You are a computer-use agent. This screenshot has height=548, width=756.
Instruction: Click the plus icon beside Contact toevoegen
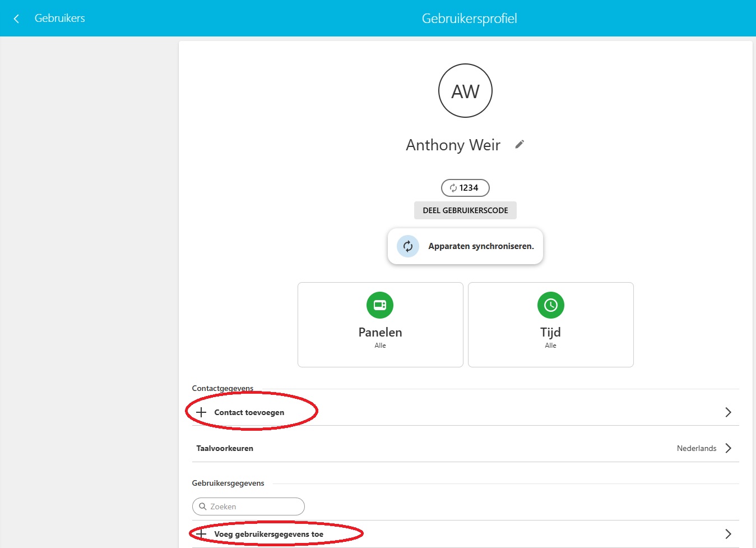click(201, 412)
